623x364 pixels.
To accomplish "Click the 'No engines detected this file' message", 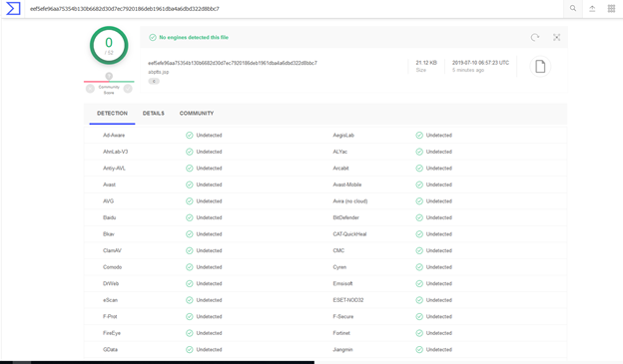I will [194, 37].
